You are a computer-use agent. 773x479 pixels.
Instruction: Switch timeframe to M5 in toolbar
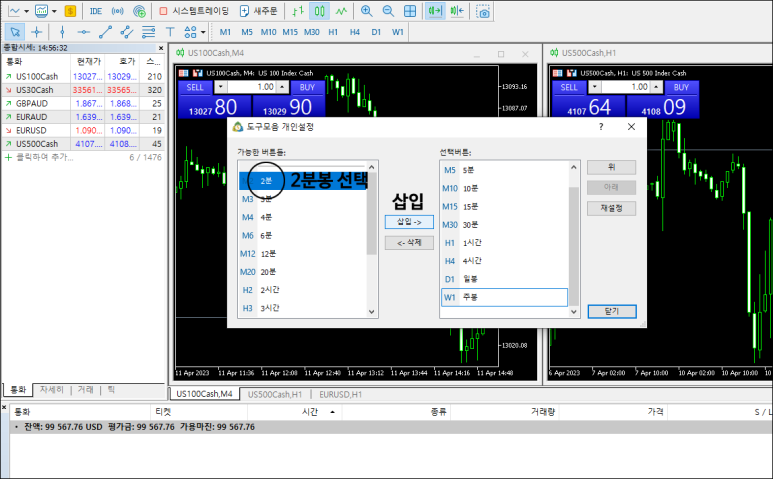[x=247, y=32]
